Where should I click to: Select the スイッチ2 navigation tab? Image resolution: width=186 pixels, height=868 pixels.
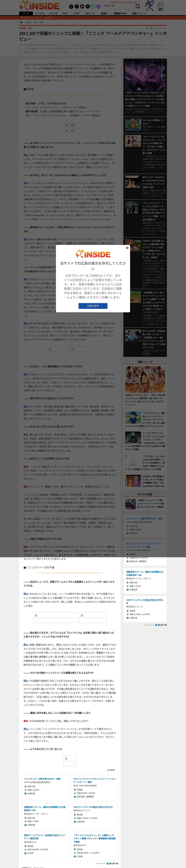[40, 13]
